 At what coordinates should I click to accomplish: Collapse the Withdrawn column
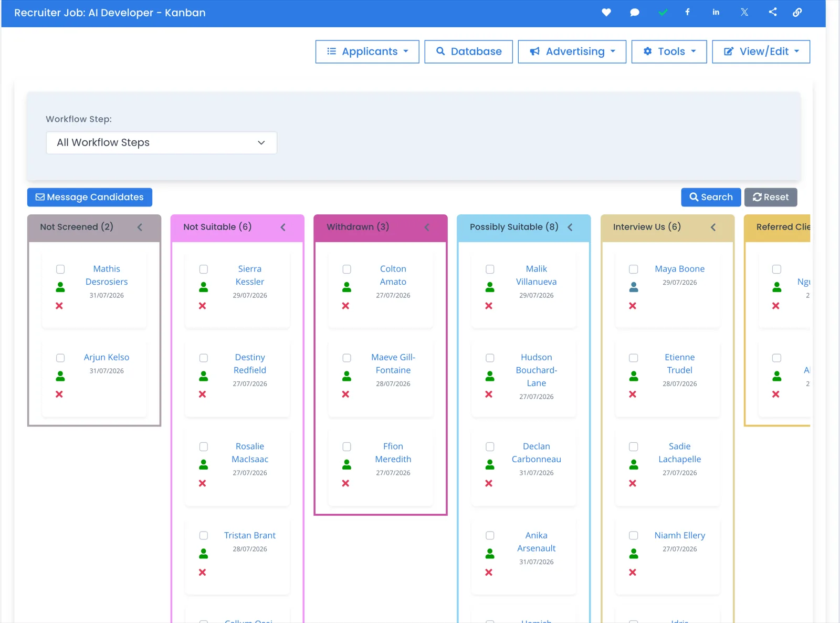(x=427, y=227)
